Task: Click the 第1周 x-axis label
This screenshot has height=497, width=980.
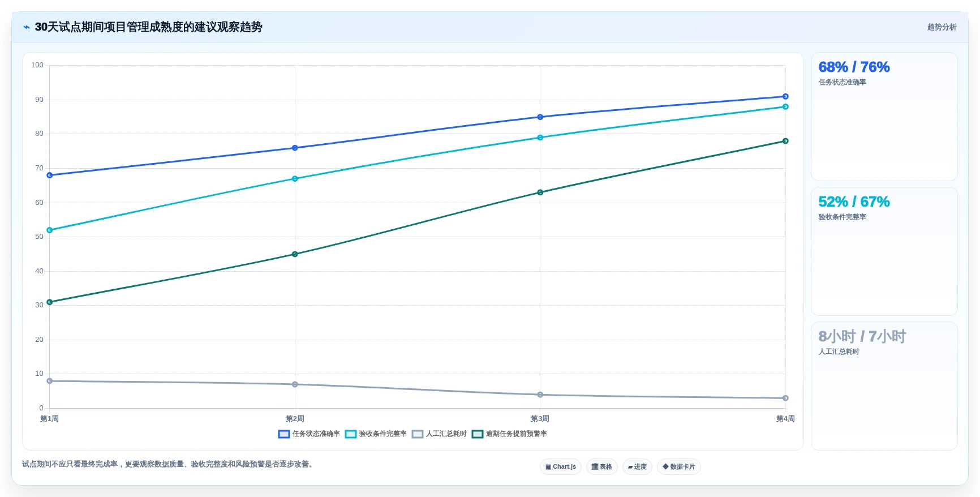Action: pos(49,419)
